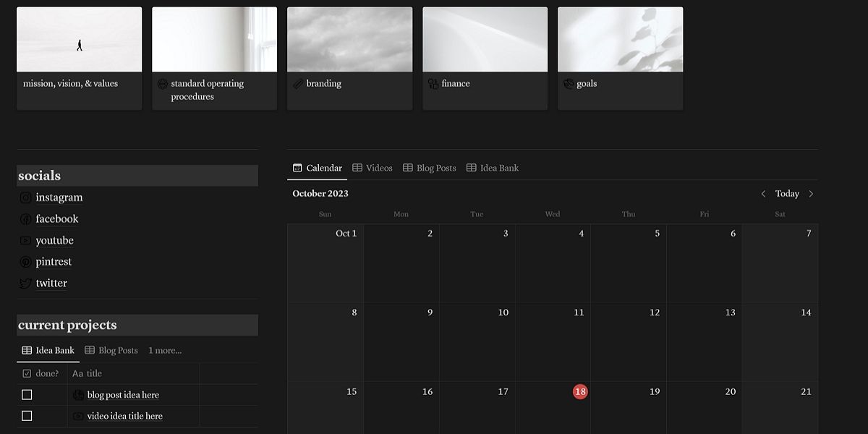Click the goals page icon
This screenshot has height=434, width=868.
568,84
